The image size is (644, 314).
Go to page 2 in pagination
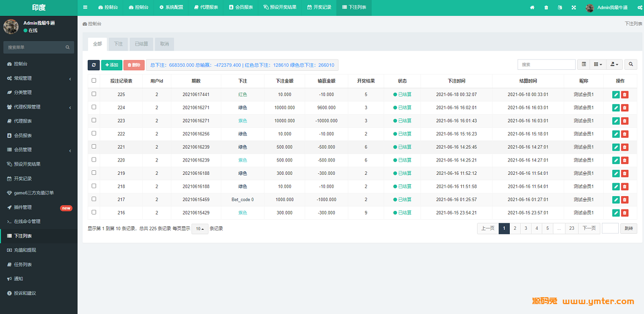pyautogui.click(x=515, y=228)
